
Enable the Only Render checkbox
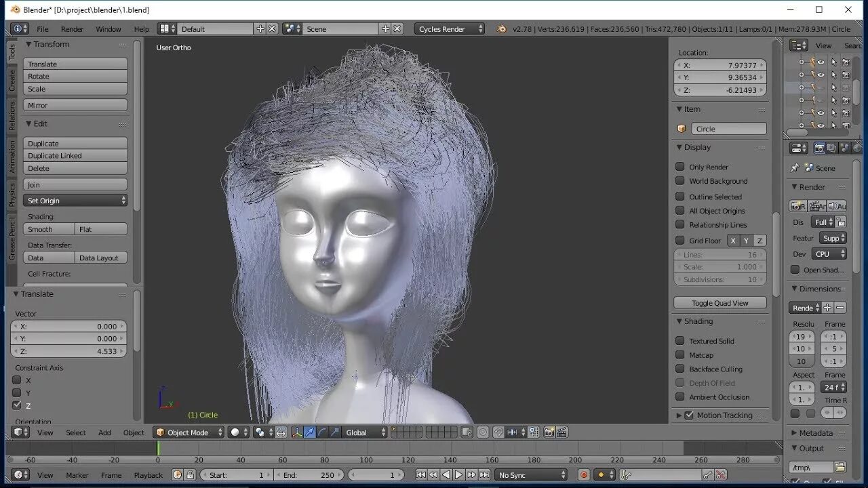click(680, 167)
